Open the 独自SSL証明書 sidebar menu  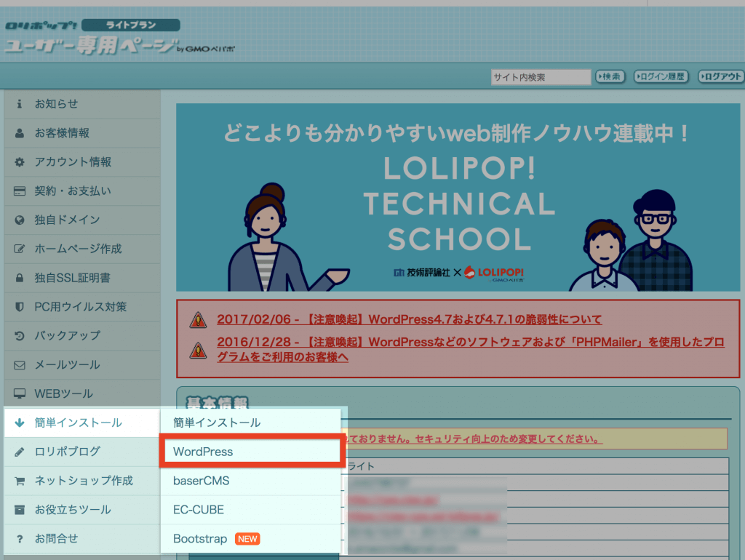tap(82, 278)
